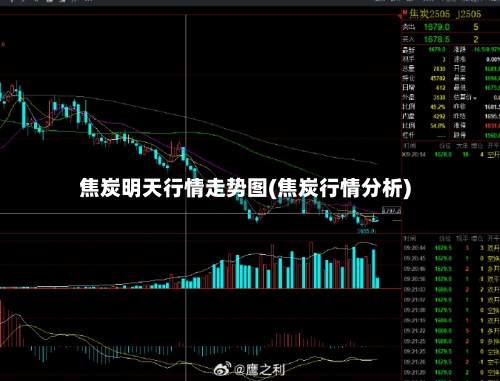Viewport: 500px width, 381px height.
Task: Click the red 涨停 limit-up price
Action: tap(492, 126)
